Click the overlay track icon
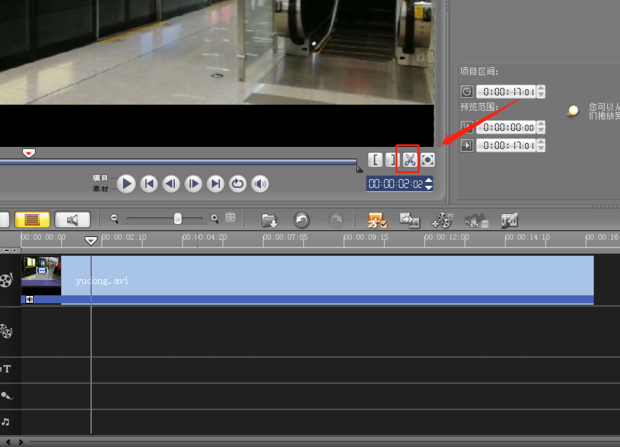This screenshot has height=447, width=620. [x=6, y=331]
